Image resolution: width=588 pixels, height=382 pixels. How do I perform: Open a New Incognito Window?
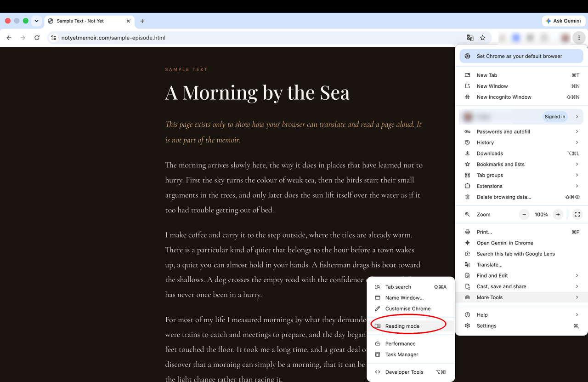tap(521, 97)
